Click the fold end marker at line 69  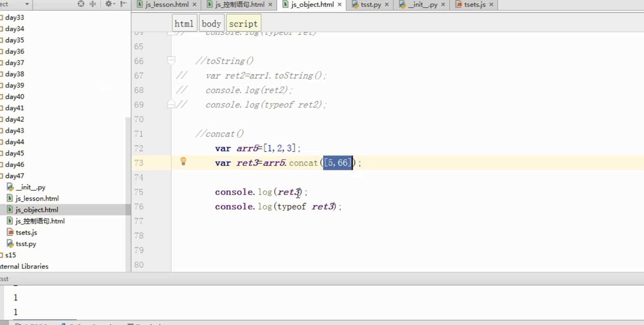[x=171, y=104]
